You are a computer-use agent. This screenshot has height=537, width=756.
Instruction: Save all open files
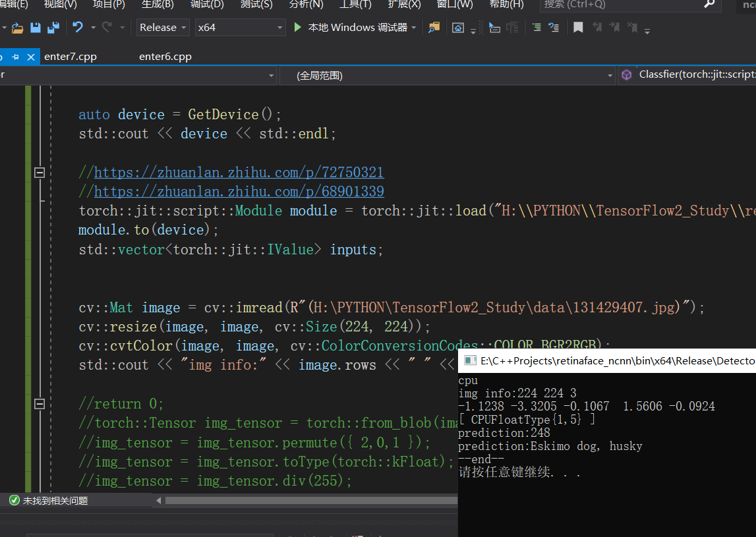coord(53,27)
